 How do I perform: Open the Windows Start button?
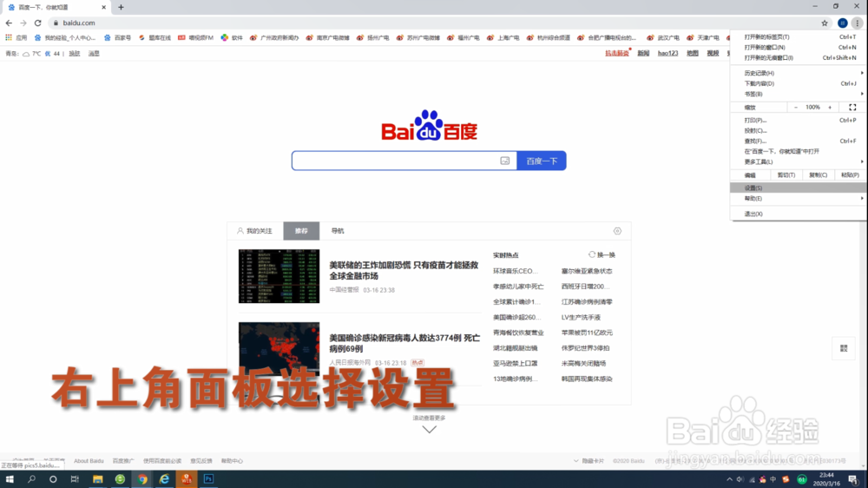10,479
